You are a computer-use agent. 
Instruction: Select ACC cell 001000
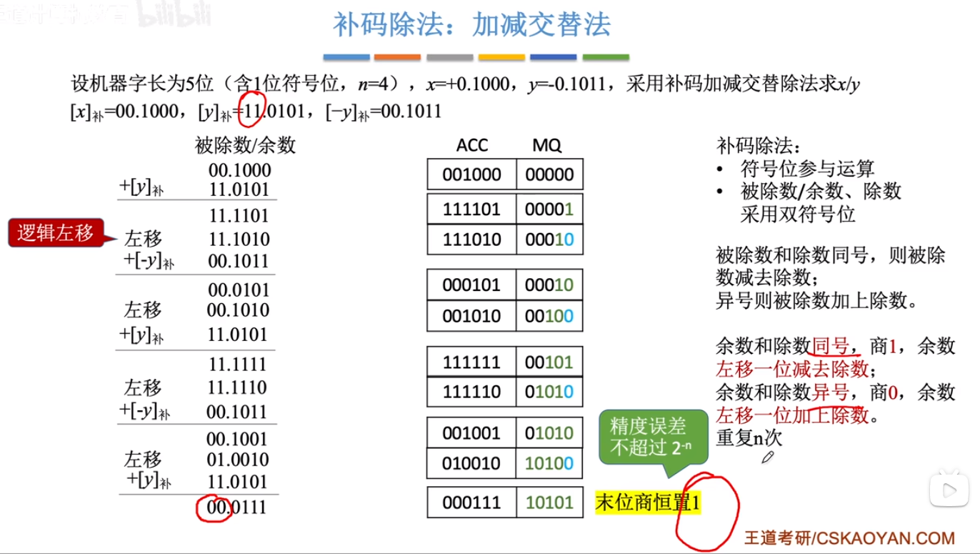471,174
